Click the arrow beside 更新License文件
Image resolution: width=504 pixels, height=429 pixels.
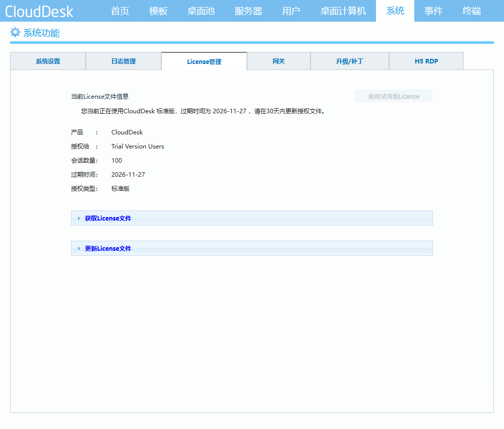click(79, 249)
